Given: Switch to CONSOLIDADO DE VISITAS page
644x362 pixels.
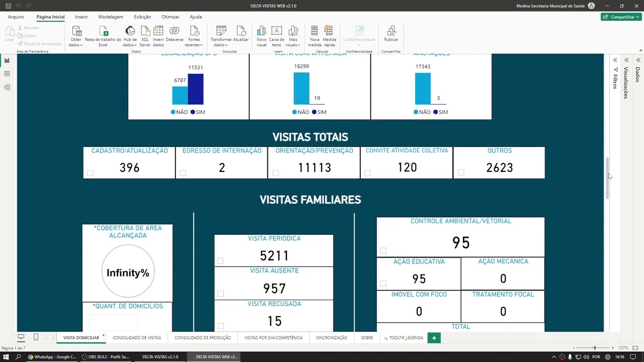Looking at the screenshot, I should click(137, 338).
